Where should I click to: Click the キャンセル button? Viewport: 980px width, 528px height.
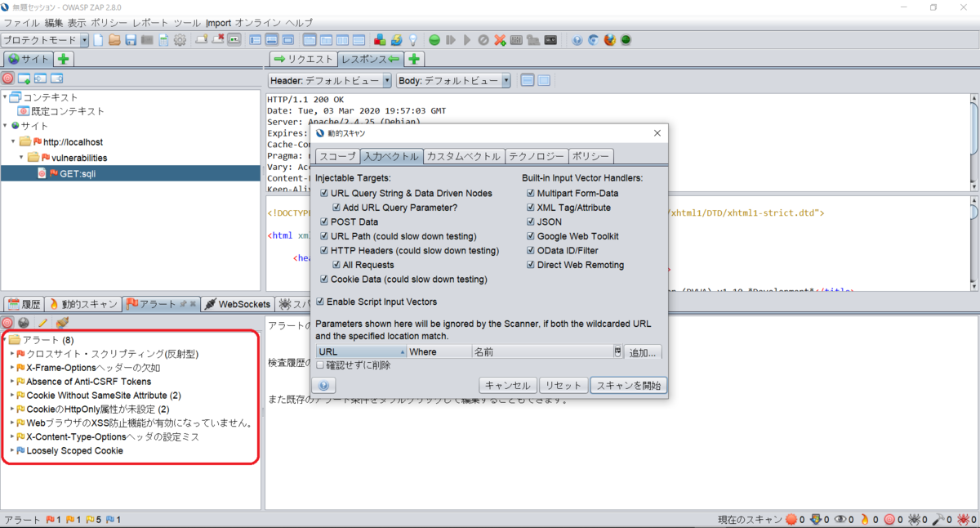click(507, 385)
